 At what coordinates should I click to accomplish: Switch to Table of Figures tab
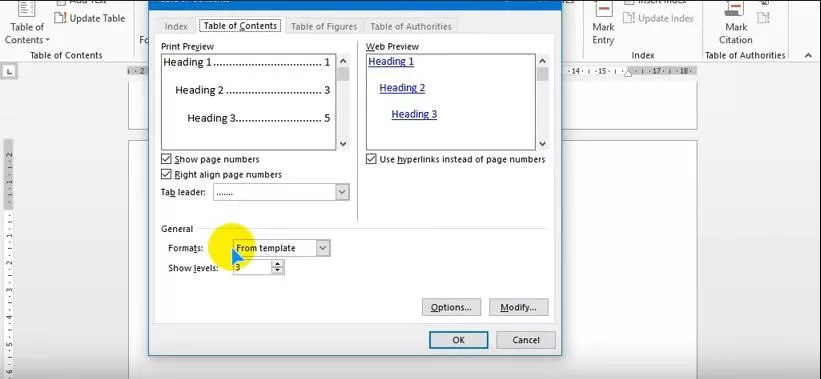point(324,26)
